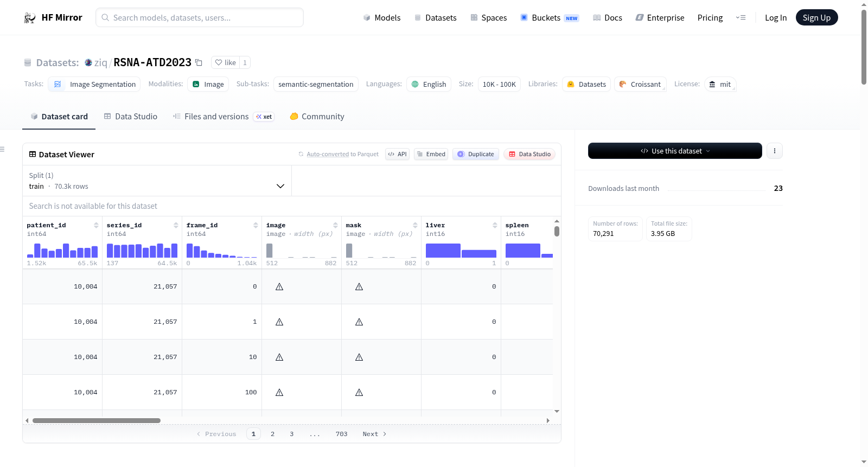Click the table horizontal scrollbar thumb
The height and width of the screenshot is (467, 868).
[97, 420]
